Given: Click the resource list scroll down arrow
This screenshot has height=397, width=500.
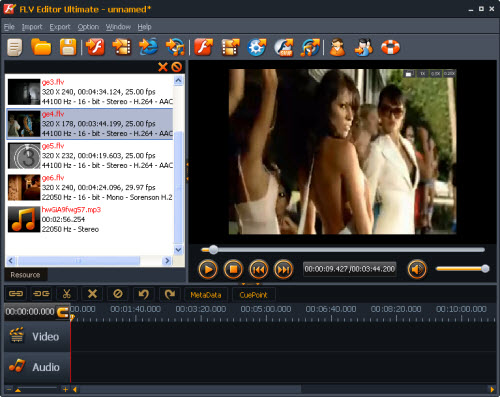Looking at the screenshot, I should pyautogui.click(x=178, y=250).
